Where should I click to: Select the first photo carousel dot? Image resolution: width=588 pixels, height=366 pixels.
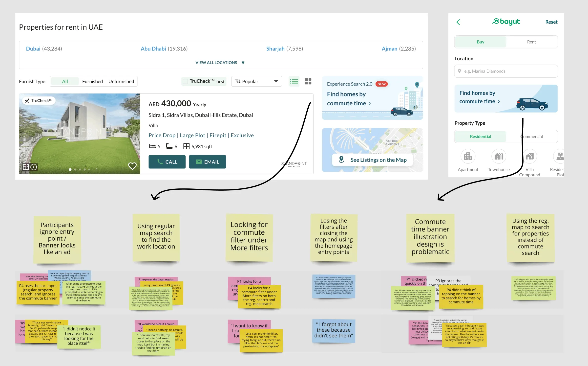click(x=70, y=169)
